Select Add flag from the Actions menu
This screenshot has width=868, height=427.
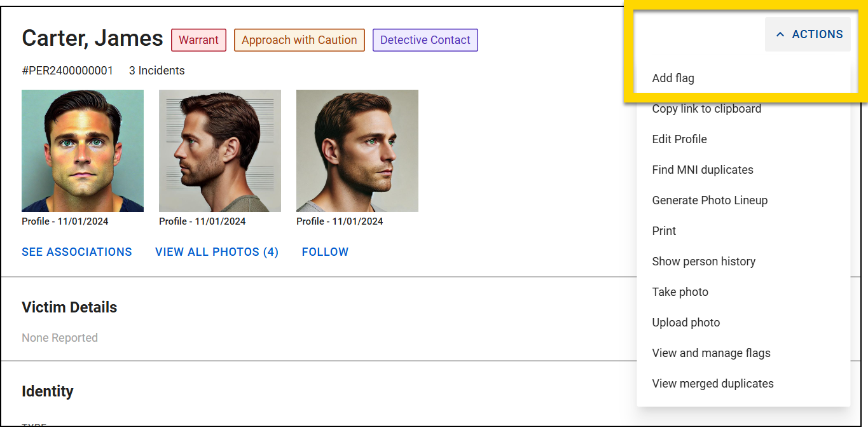point(673,78)
